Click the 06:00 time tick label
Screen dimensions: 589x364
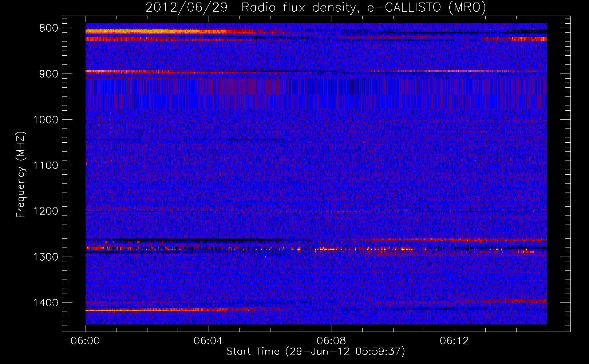(86, 341)
